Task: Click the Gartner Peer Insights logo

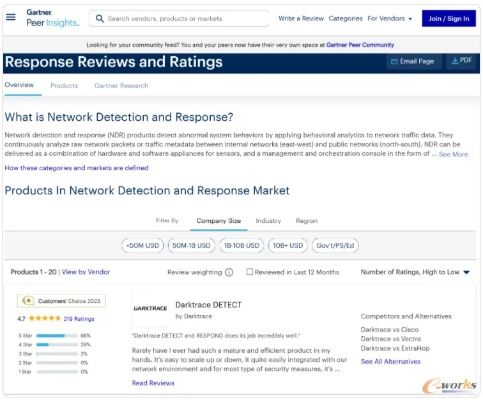Action: coord(53,18)
